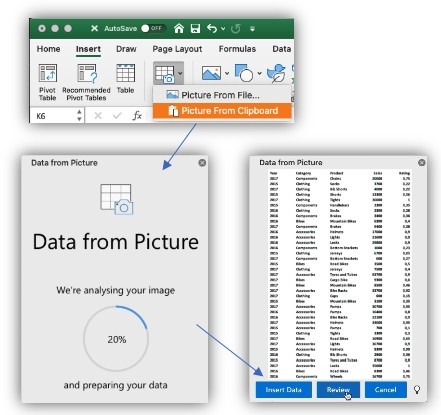This screenshot has height=415, width=441.
Task: Toggle the AutoSave switch
Action: (x=153, y=28)
